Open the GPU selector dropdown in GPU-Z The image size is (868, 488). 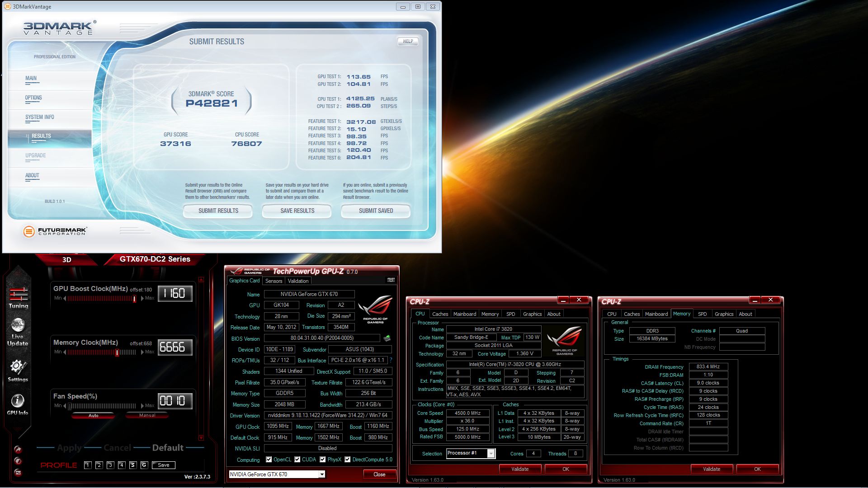(x=322, y=474)
